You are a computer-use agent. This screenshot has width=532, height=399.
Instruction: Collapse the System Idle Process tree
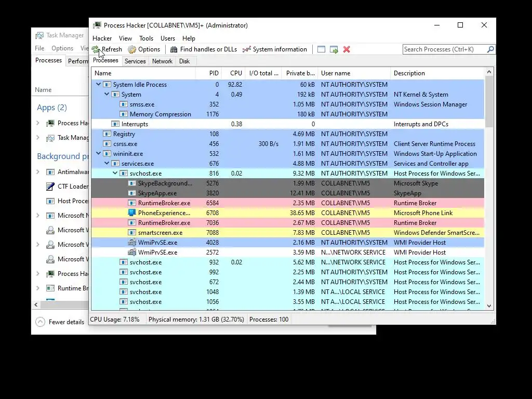coord(98,84)
